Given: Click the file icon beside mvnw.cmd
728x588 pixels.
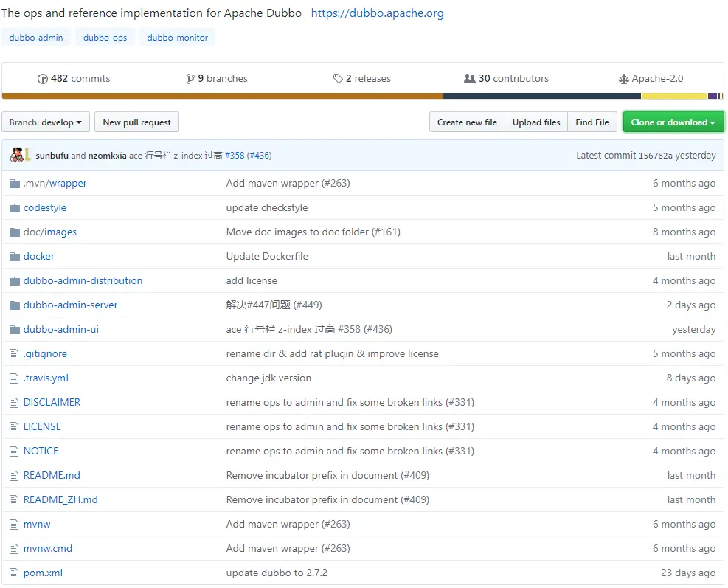Looking at the screenshot, I should 14,548.
